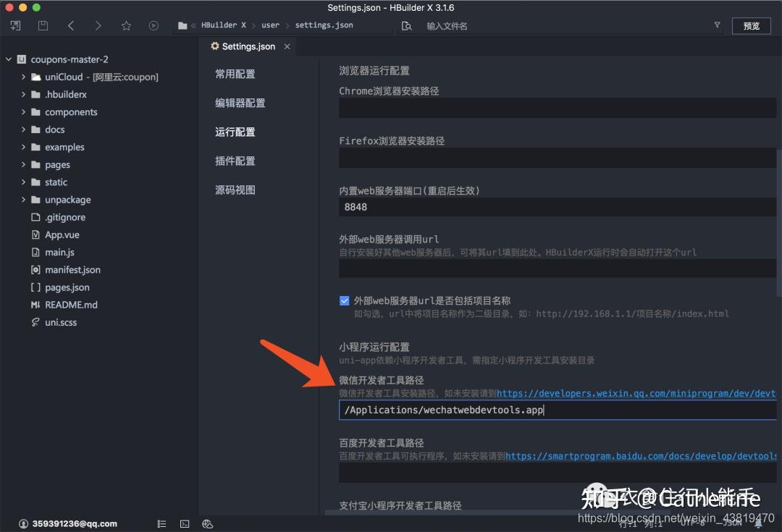Collapse the coupons-master-2 project root
This screenshot has height=532, width=782.
tap(9, 59)
